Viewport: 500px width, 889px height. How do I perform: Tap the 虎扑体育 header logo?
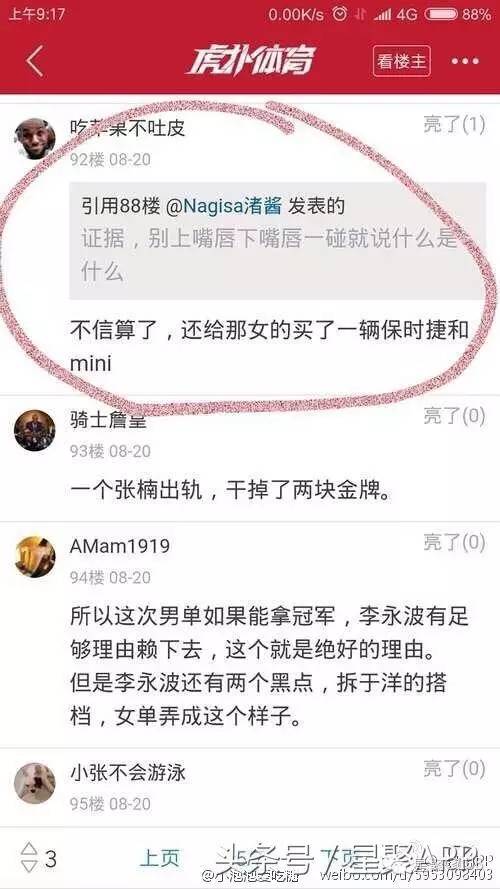click(250, 61)
